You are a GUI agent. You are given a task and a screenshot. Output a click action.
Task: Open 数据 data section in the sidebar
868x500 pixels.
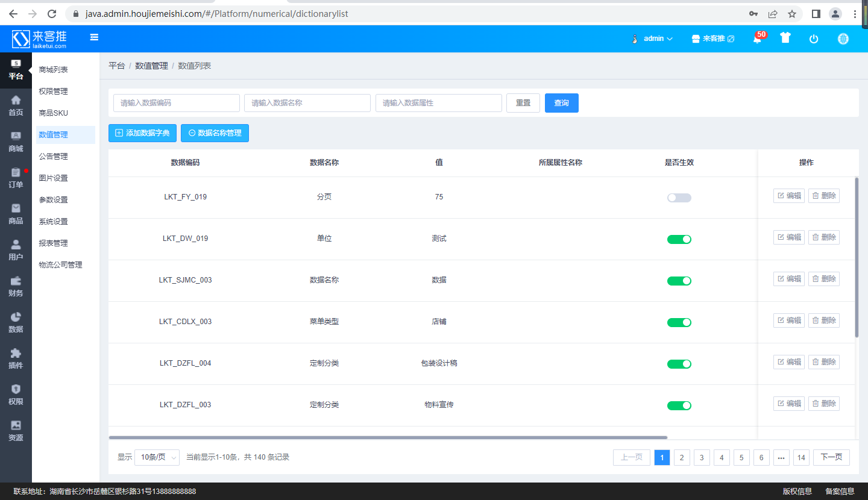pyautogui.click(x=16, y=322)
